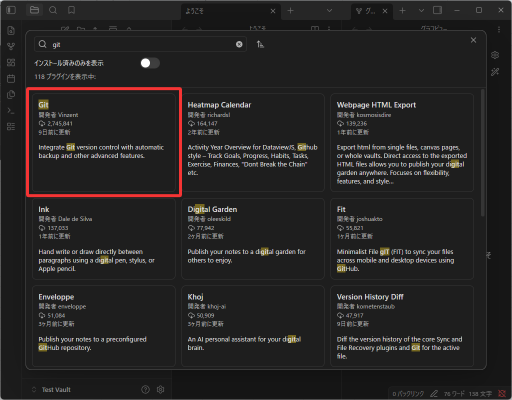
Task: Click the sort order icon beside search
Action: coord(260,44)
